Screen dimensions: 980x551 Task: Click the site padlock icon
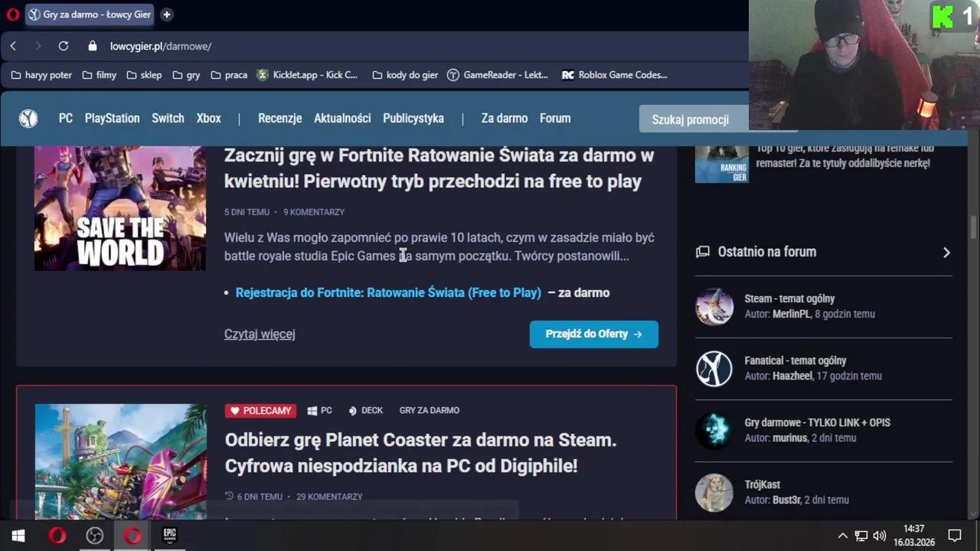click(x=93, y=46)
